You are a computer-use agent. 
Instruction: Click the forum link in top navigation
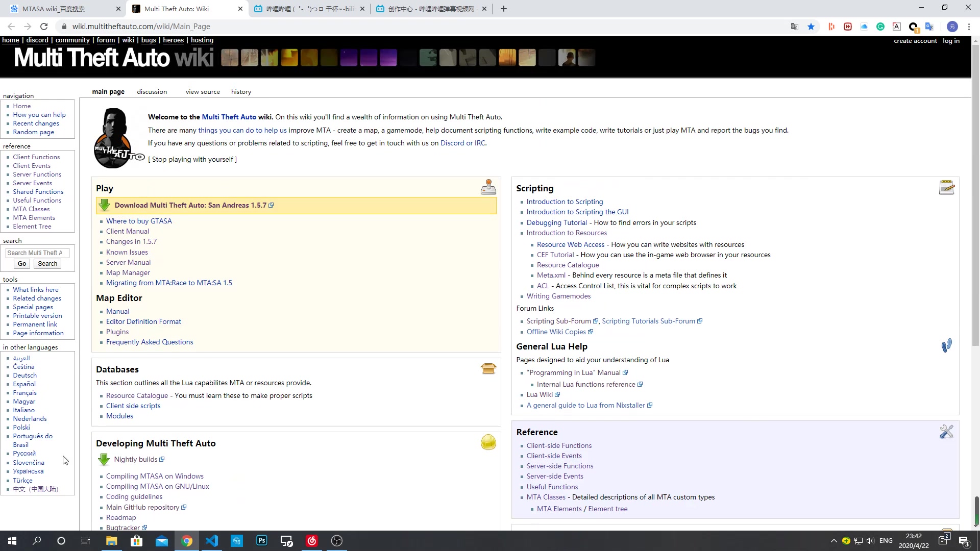coord(106,40)
